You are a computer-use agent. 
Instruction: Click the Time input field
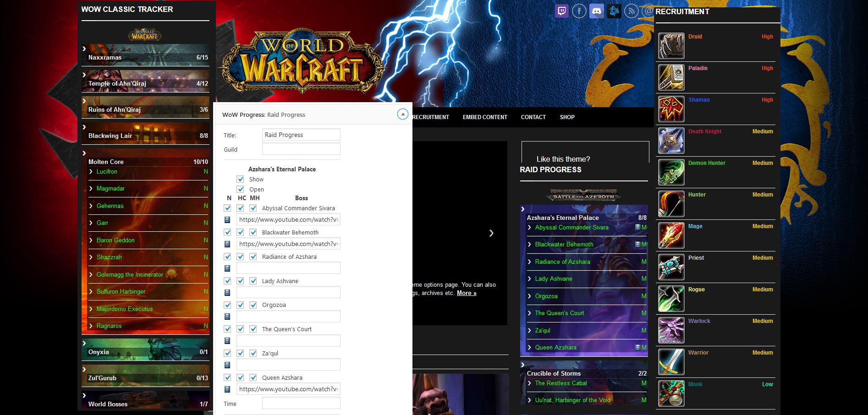point(301,403)
